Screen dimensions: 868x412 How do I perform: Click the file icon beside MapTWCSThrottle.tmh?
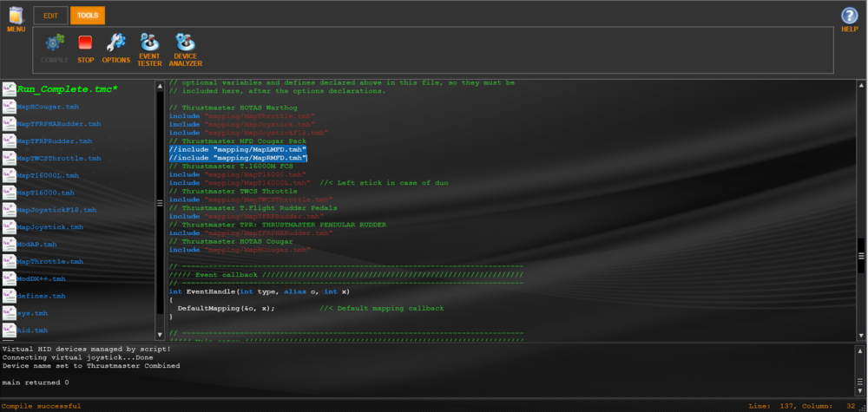(x=9, y=158)
